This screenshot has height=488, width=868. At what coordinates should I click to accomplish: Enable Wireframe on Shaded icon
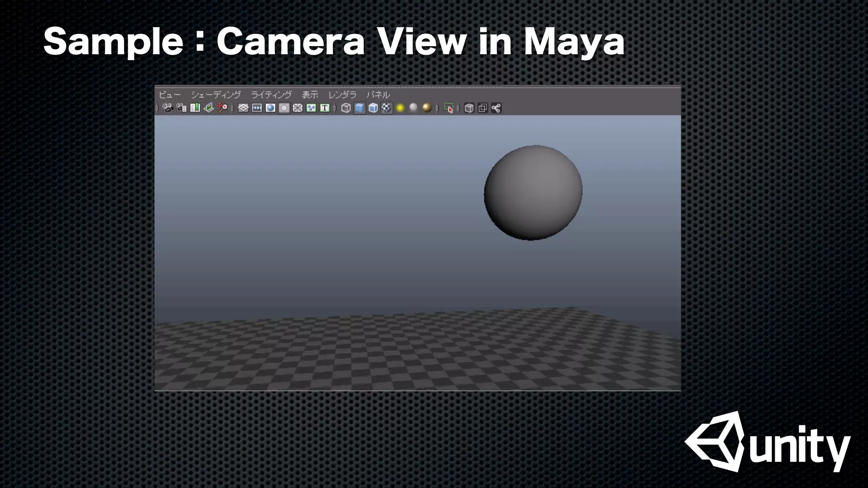tap(373, 108)
